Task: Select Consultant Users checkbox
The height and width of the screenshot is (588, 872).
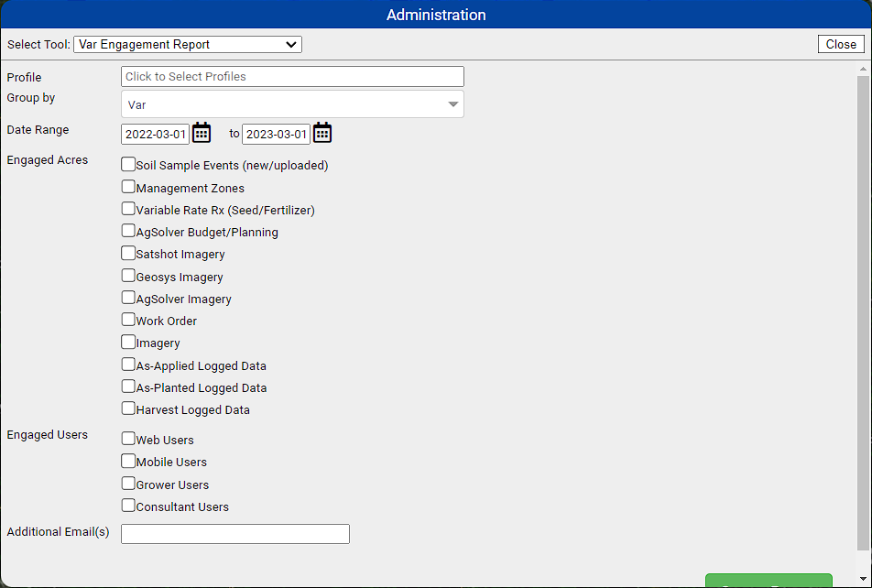Action: click(128, 506)
